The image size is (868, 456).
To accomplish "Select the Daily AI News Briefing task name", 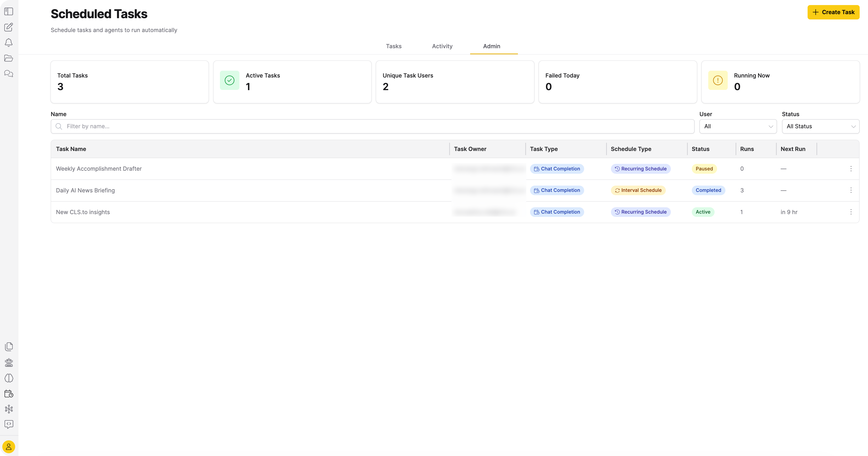I will click(x=85, y=190).
